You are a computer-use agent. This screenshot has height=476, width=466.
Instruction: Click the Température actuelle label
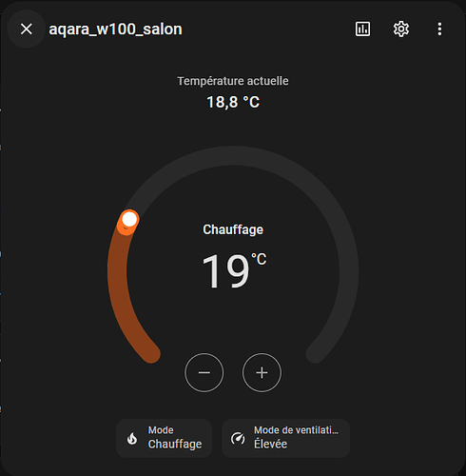pyautogui.click(x=233, y=81)
